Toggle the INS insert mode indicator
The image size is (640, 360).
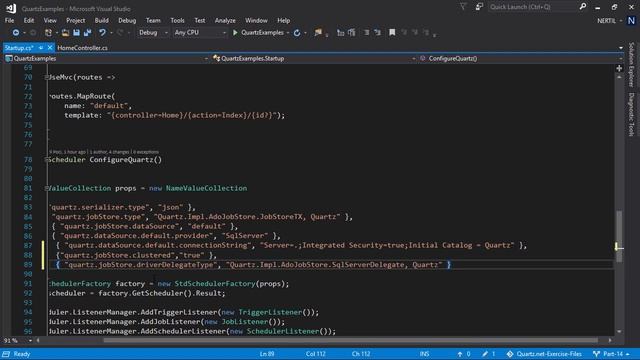424,354
